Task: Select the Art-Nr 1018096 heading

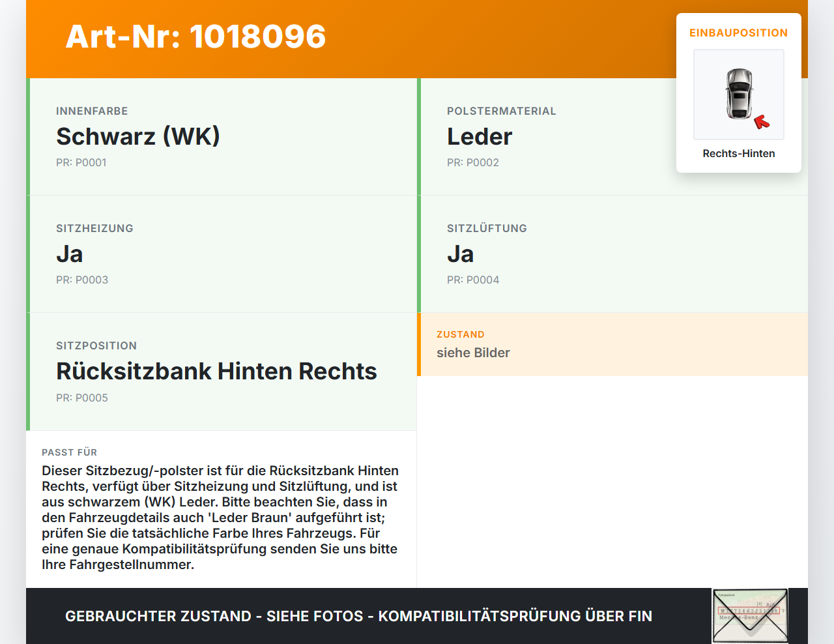Action: click(195, 37)
